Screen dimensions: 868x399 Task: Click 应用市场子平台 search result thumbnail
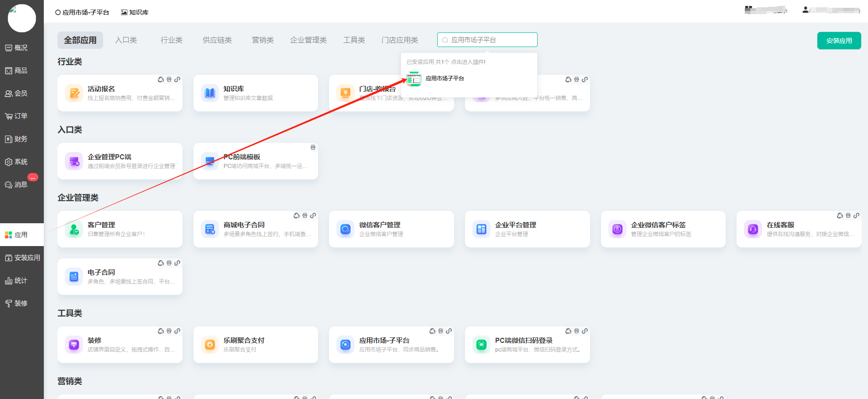414,79
